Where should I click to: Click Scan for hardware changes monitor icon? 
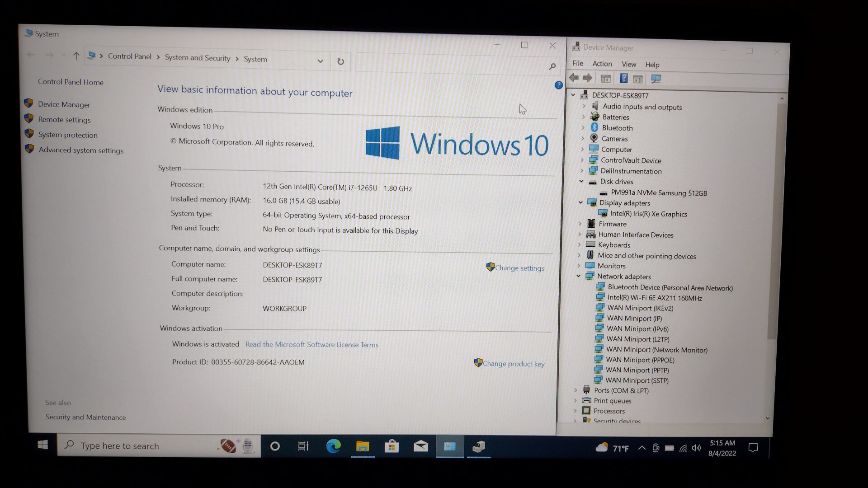[656, 79]
